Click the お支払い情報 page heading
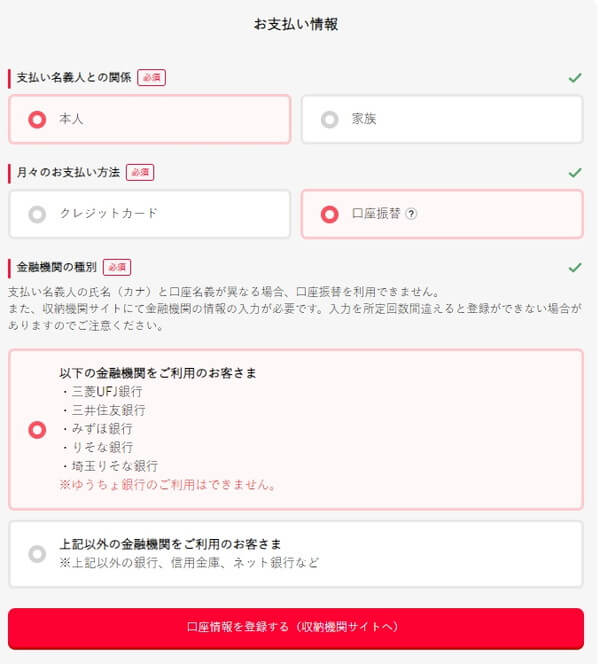The height and width of the screenshot is (664, 600). [296, 24]
